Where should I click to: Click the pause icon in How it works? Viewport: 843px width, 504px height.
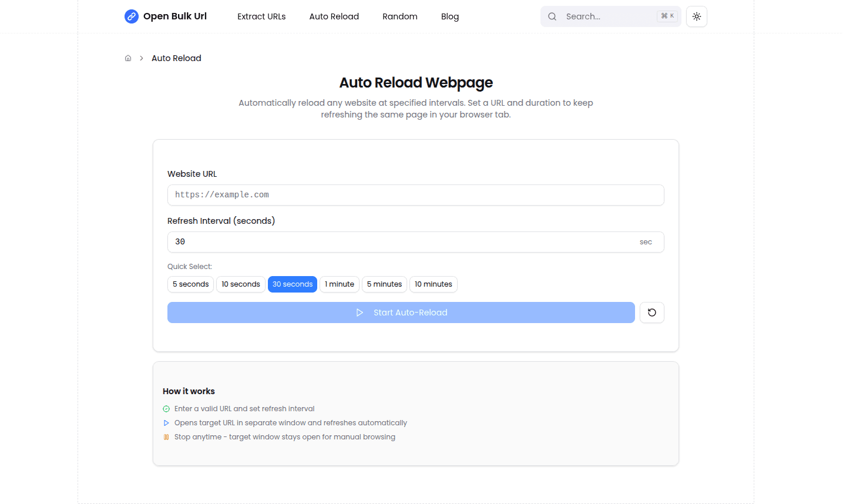[x=166, y=436]
